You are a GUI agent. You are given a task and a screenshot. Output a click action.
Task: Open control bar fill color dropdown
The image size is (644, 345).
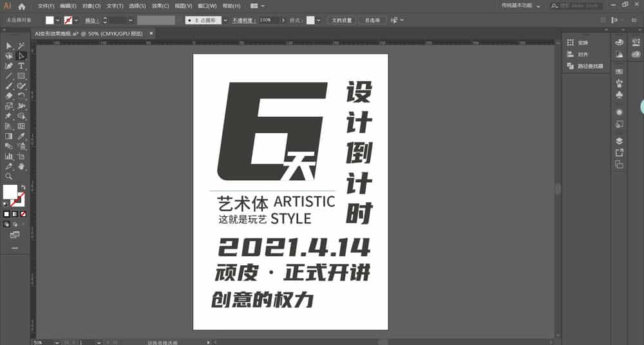[x=57, y=20]
